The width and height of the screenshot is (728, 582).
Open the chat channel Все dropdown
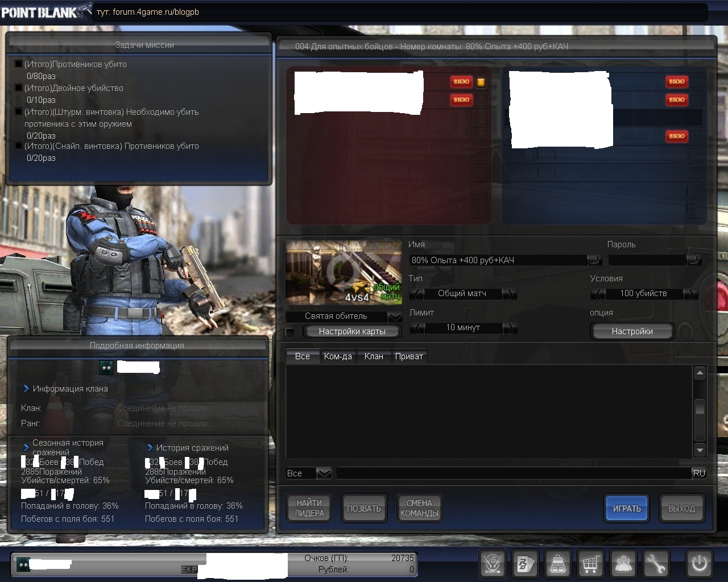point(323,473)
